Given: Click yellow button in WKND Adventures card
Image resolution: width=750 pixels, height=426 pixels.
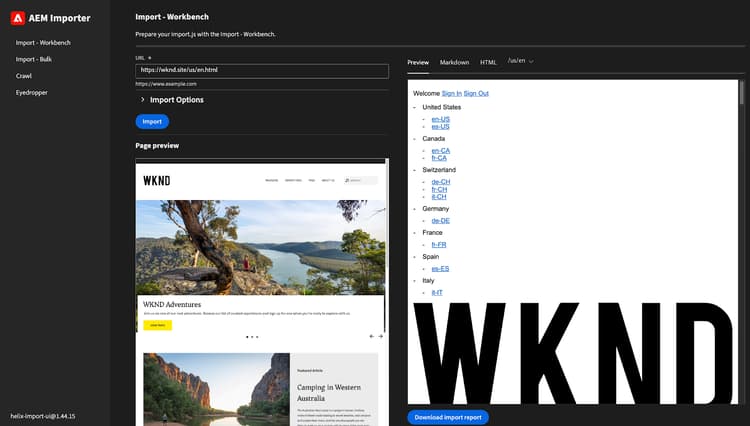Looking at the screenshot, I should pos(157,325).
